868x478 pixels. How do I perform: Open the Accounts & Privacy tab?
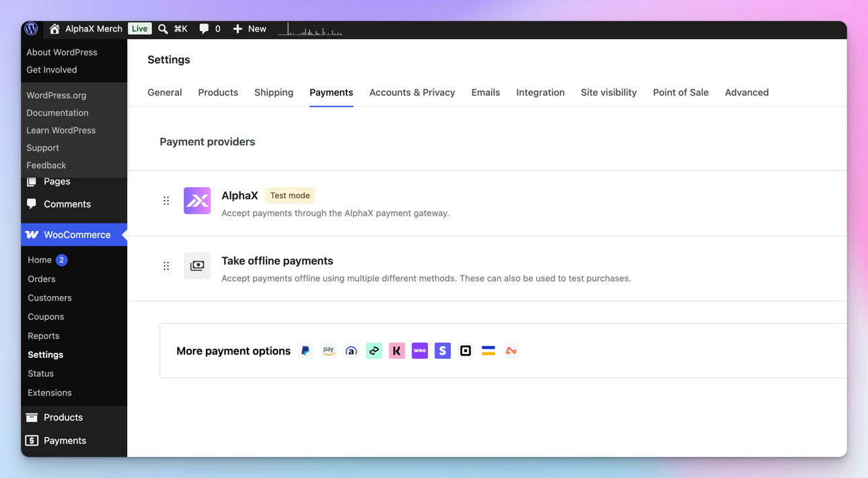[x=412, y=92]
